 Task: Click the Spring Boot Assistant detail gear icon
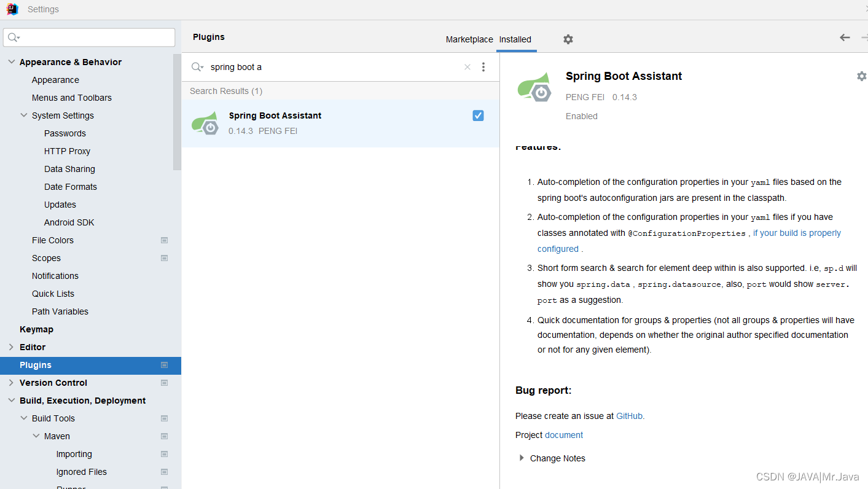(861, 76)
